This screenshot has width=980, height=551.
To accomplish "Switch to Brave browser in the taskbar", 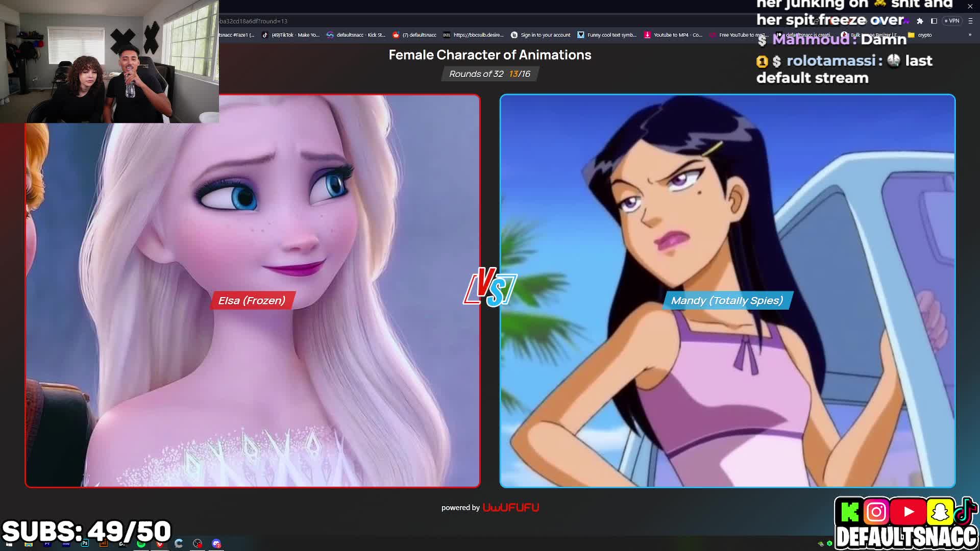I will 160,544.
